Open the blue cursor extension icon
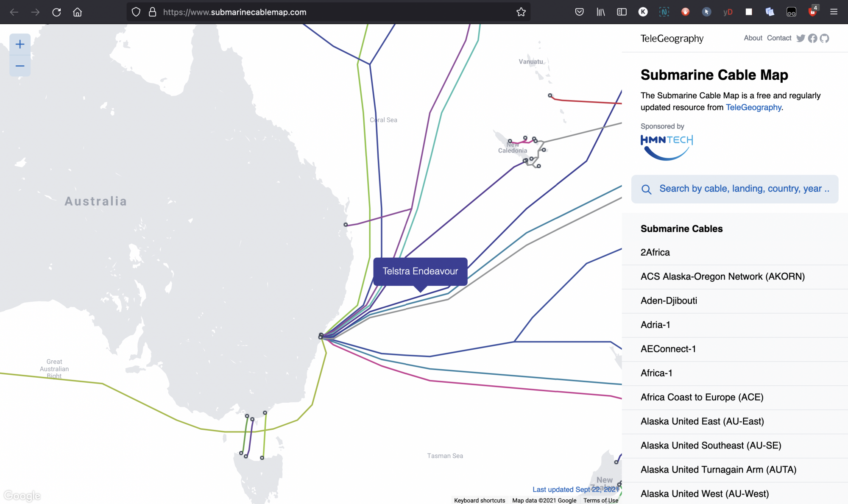The width and height of the screenshot is (848, 504). pos(706,12)
